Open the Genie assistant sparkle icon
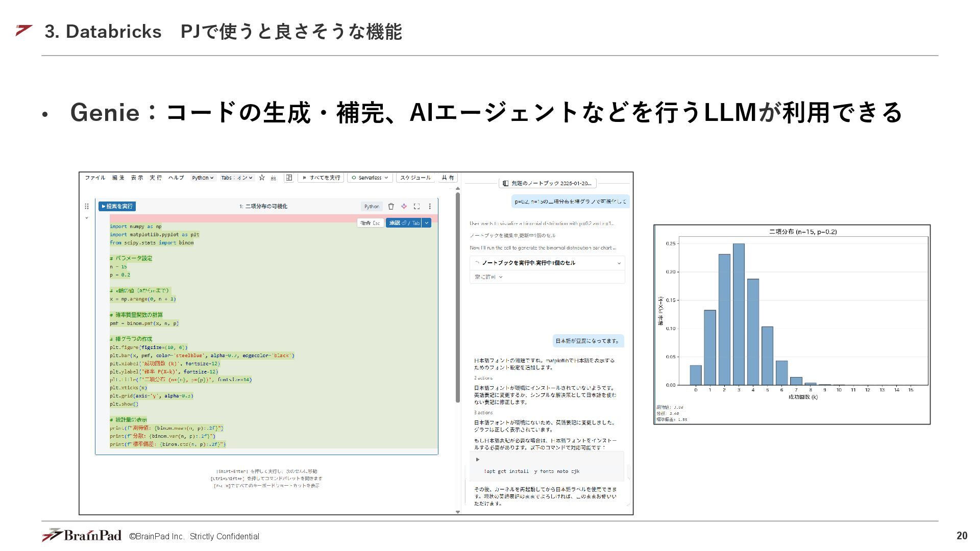Viewport: 980px width, 551px height. (x=404, y=206)
